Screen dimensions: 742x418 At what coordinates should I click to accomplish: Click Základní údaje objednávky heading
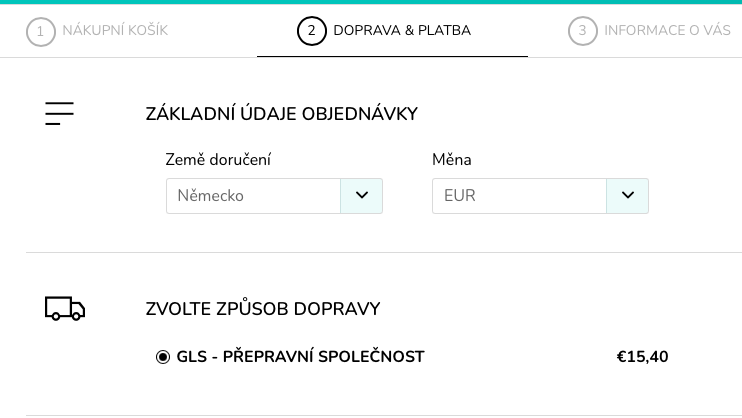[281, 114]
